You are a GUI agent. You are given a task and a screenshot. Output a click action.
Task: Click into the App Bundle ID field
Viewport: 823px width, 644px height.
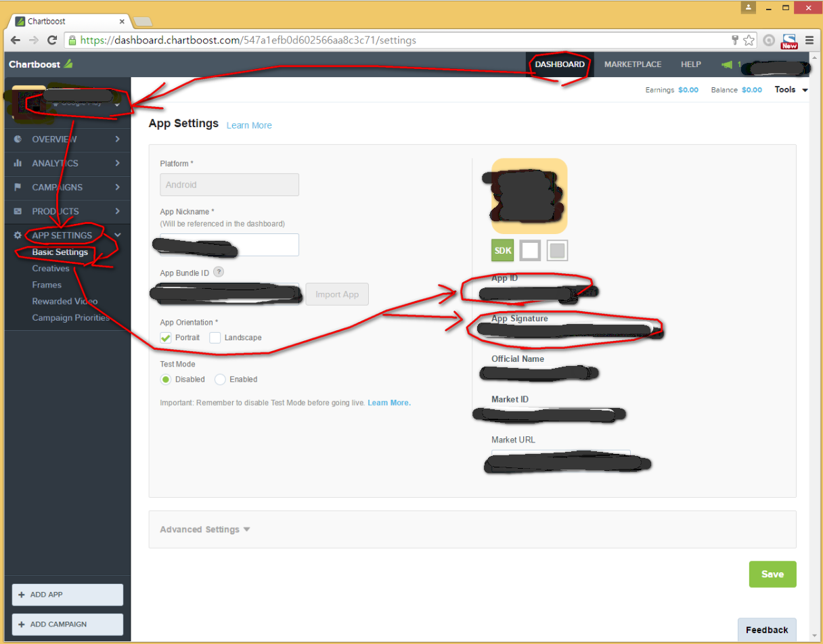(229, 294)
